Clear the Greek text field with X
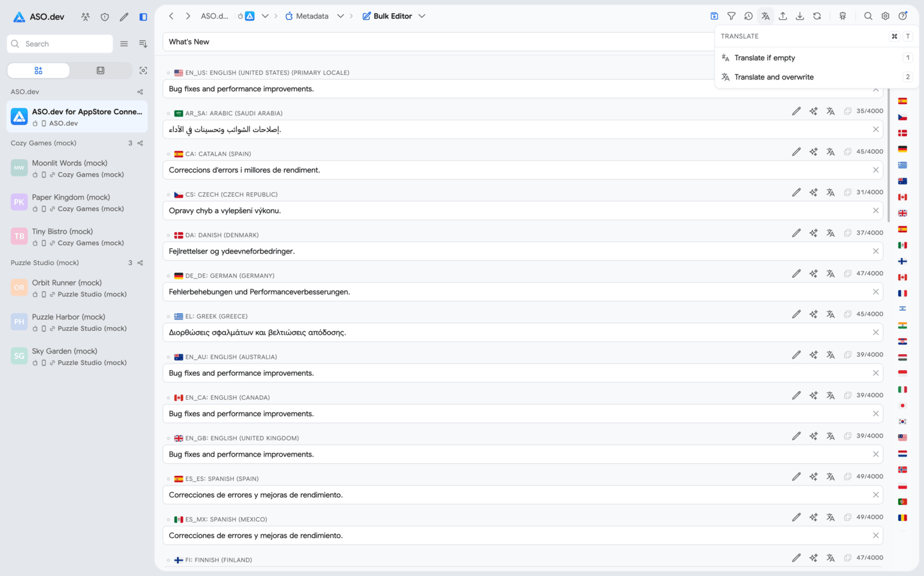 [x=876, y=332]
